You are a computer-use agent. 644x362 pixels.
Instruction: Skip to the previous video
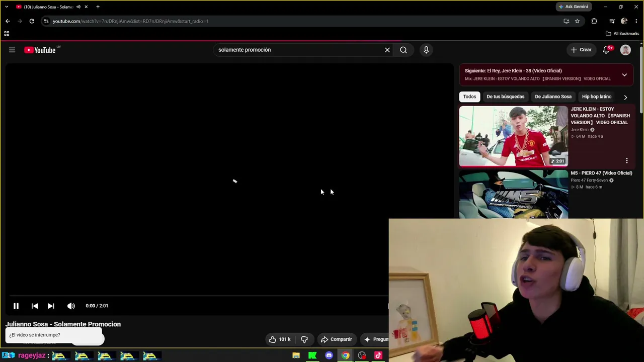point(35,306)
